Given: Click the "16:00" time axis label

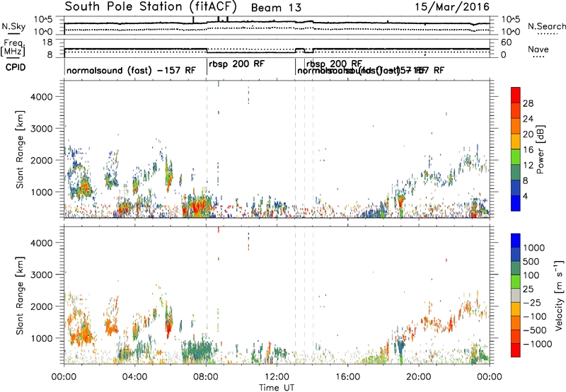Looking at the screenshot, I should click(x=347, y=377).
